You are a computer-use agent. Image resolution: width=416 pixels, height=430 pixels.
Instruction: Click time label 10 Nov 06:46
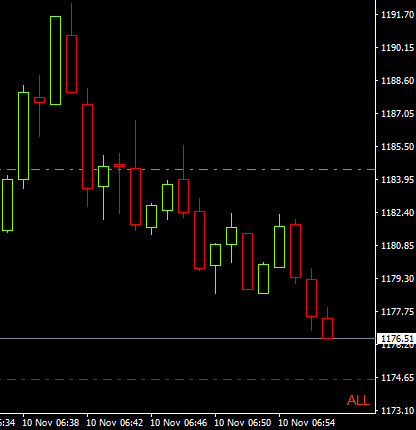coord(179,423)
